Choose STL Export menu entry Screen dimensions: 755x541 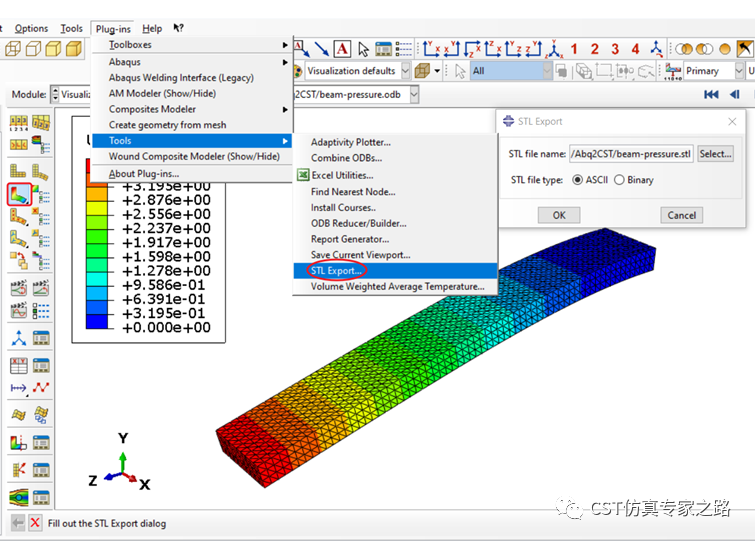point(395,270)
